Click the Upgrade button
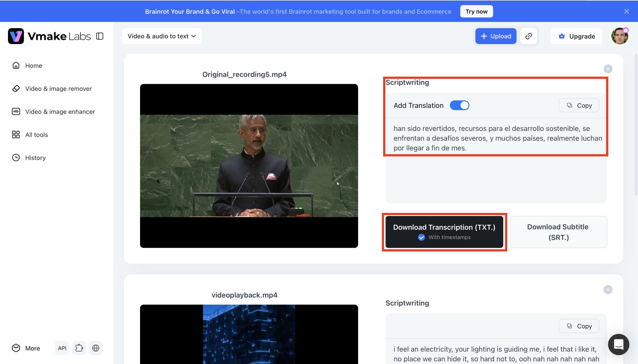638x364 pixels. click(x=576, y=36)
